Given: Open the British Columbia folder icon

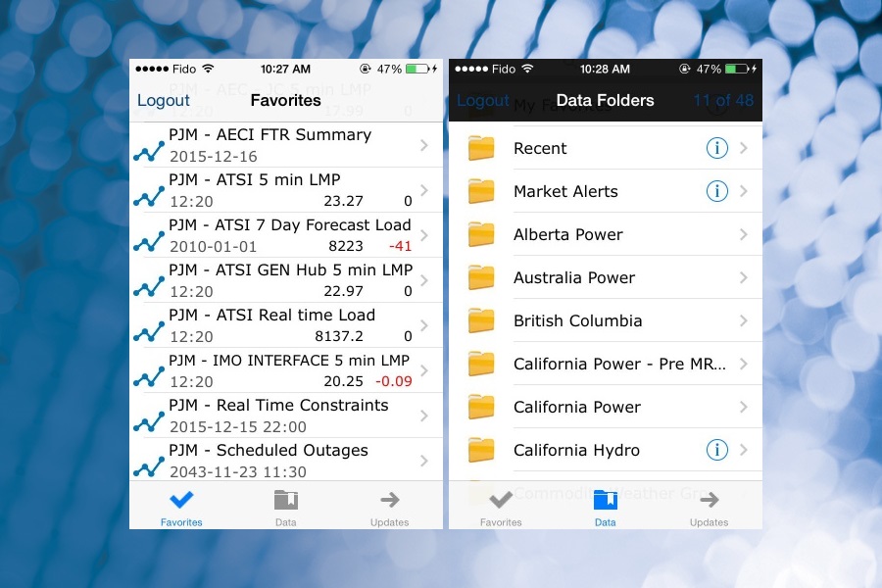Looking at the screenshot, I should pyautogui.click(x=481, y=320).
